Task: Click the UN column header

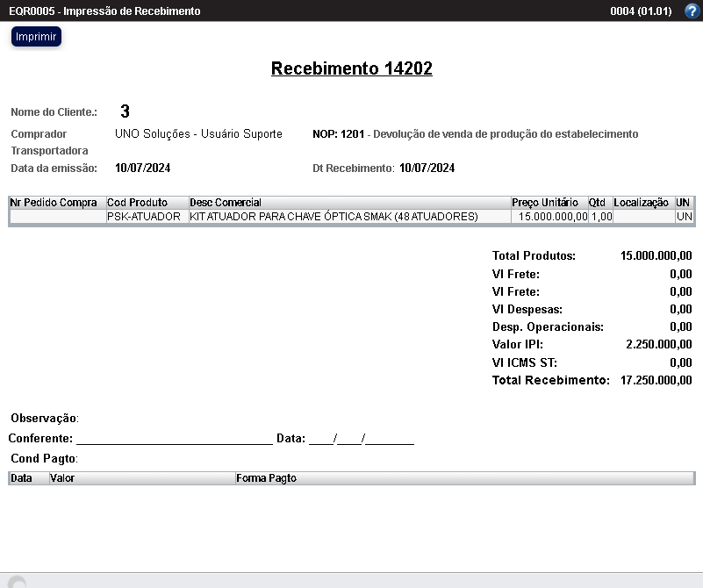Action: coord(684,202)
